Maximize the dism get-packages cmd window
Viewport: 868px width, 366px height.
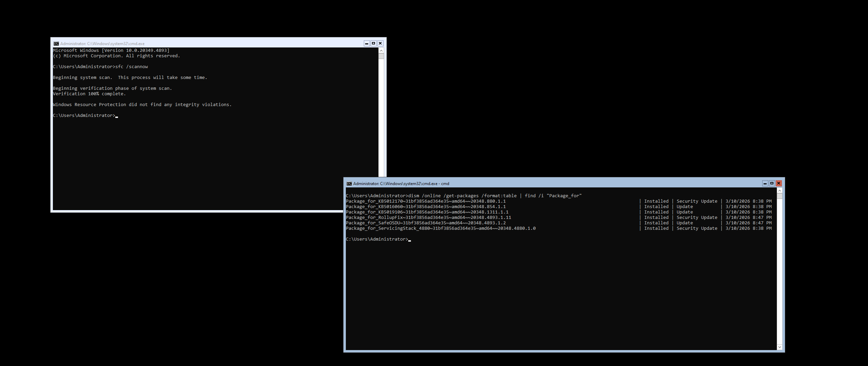coord(772,183)
